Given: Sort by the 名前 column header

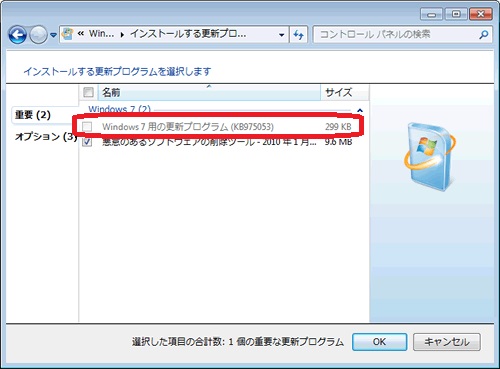Looking at the screenshot, I should [209, 92].
